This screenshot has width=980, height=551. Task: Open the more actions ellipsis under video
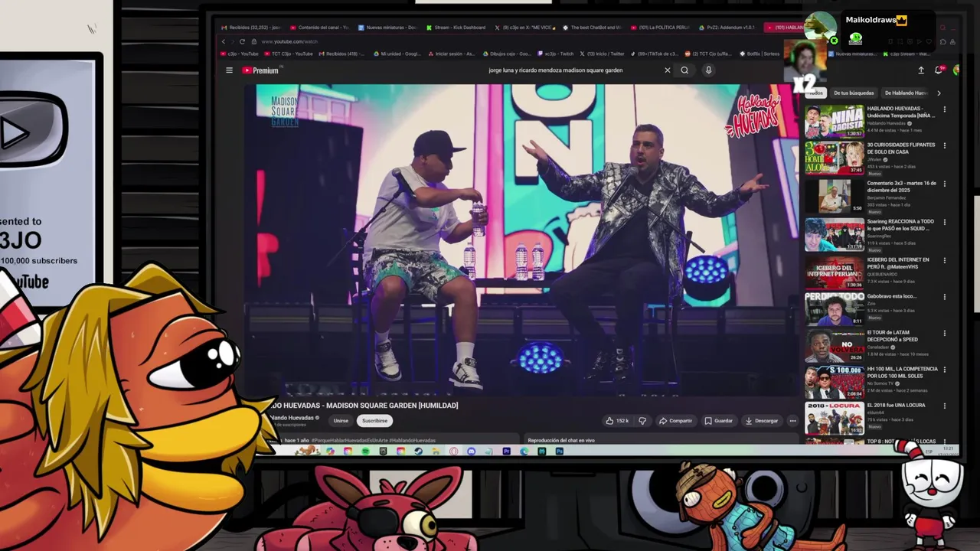tap(792, 421)
